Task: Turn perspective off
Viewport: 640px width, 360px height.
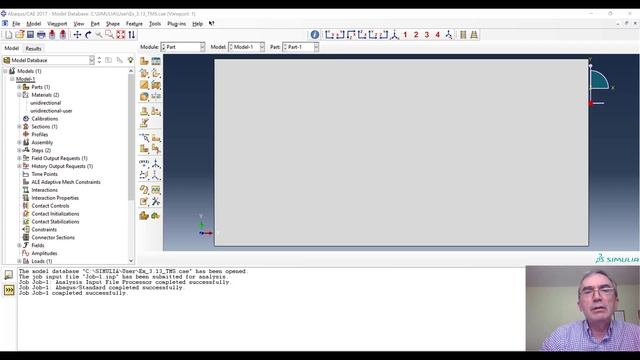Action: click(x=463, y=35)
